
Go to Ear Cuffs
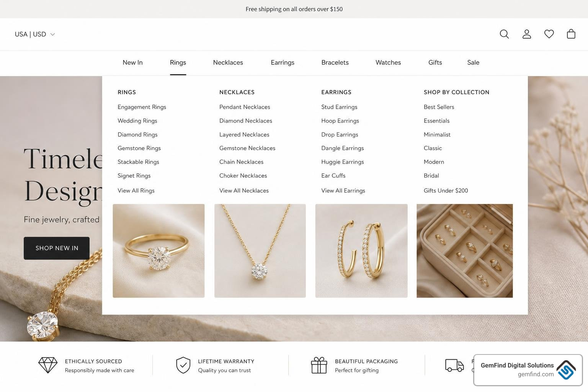[333, 176]
